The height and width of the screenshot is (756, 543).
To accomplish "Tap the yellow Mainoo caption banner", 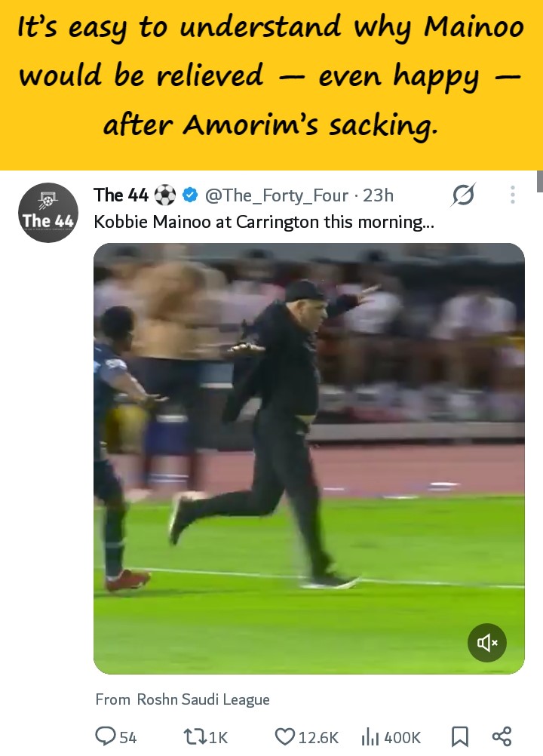I will tap(271, 85).
